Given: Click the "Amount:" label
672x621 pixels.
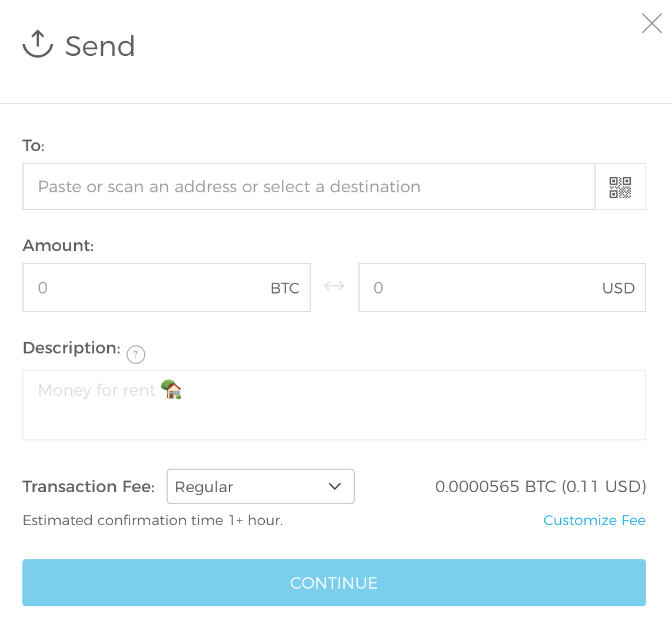Looking at the screenshot, I should (x=58, y=246).
